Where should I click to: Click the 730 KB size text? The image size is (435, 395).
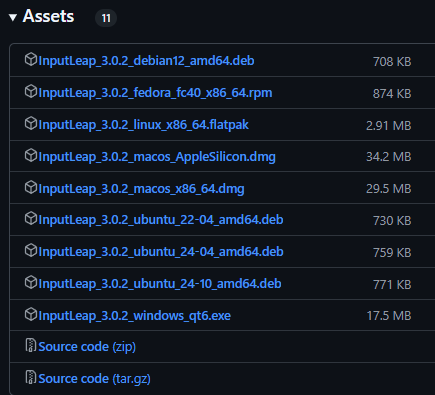point(392,221)
